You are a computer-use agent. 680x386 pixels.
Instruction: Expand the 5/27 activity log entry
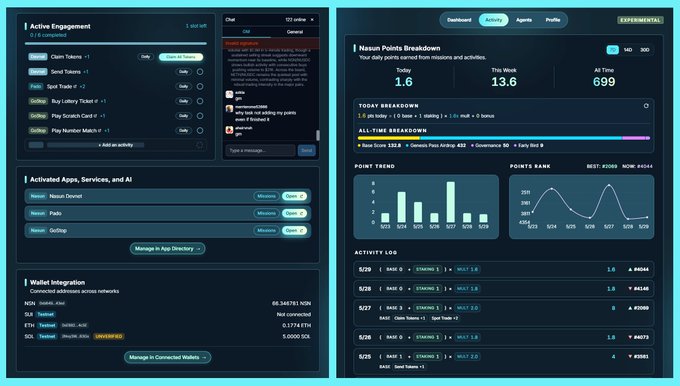(x=503, y=313)
